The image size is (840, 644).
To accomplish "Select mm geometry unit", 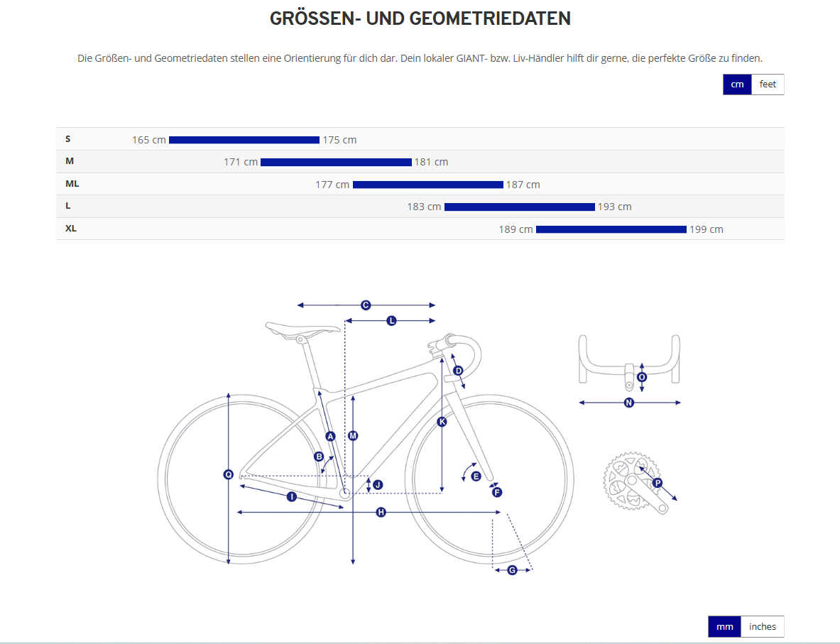I will pos(724,627).
